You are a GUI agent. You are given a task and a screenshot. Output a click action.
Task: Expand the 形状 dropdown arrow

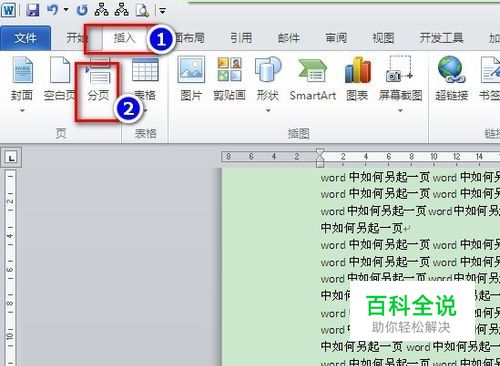[268, 110]
